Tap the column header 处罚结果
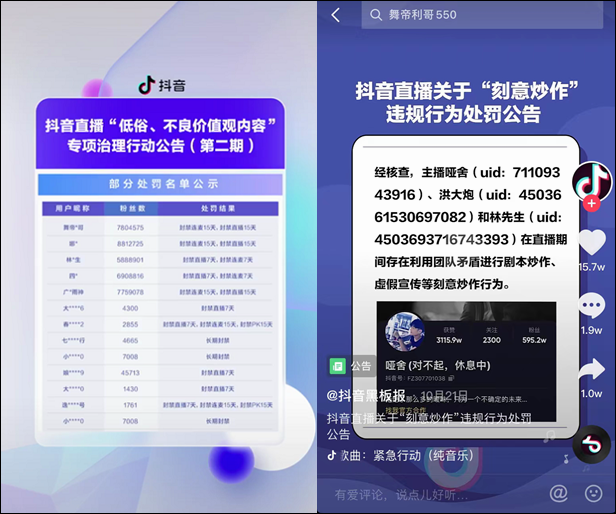Viewport: 616px width, 514px height. (x=218, y=208)
